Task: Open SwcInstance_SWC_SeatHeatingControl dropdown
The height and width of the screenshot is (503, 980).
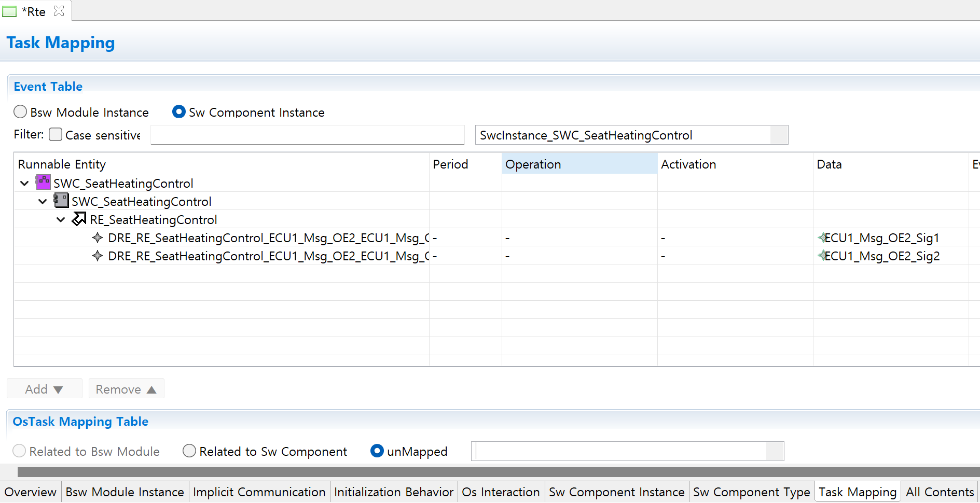Action: (779, 135)
